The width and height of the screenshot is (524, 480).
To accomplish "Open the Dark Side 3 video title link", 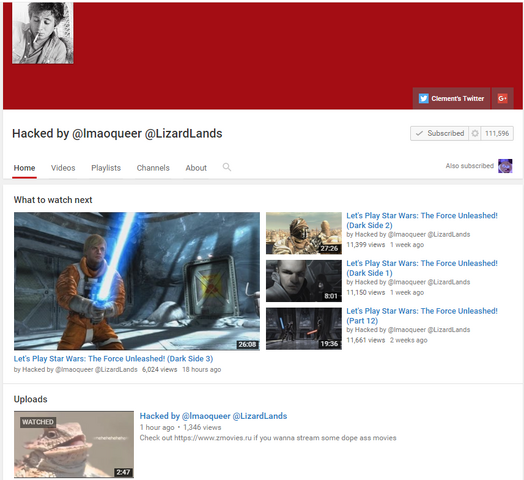I will coord(113,359).
